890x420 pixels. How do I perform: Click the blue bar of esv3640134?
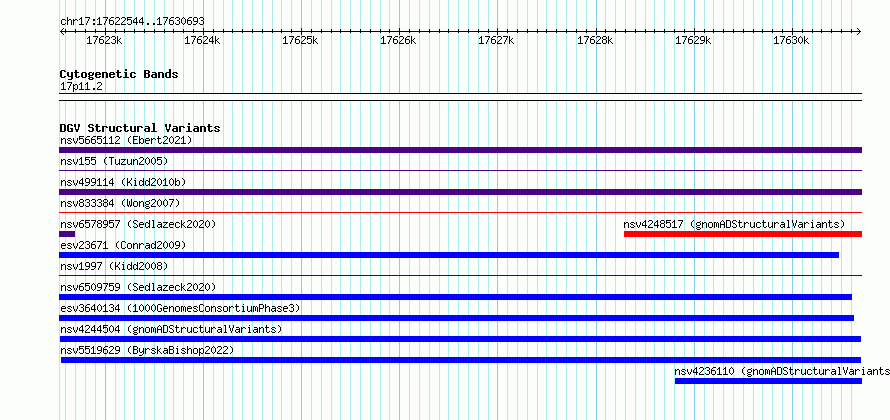pyautogui.click(x=456, y=318)
